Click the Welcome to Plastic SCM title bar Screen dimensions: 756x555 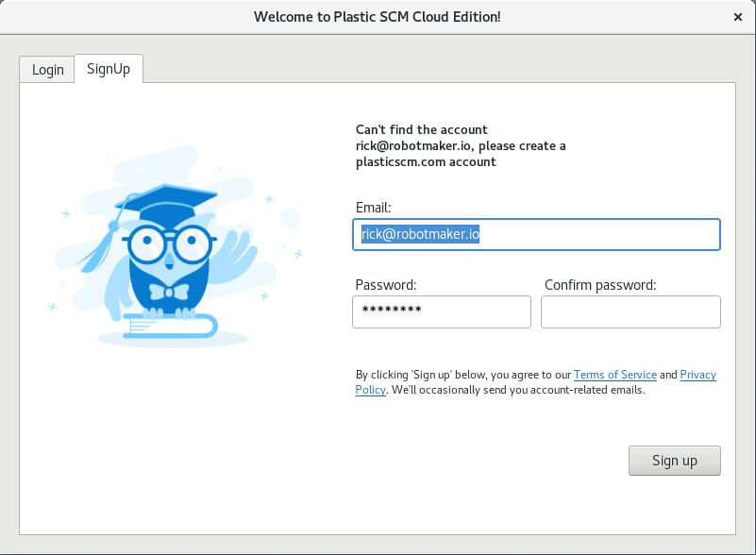pyautogui.click(x=376, y=16)
